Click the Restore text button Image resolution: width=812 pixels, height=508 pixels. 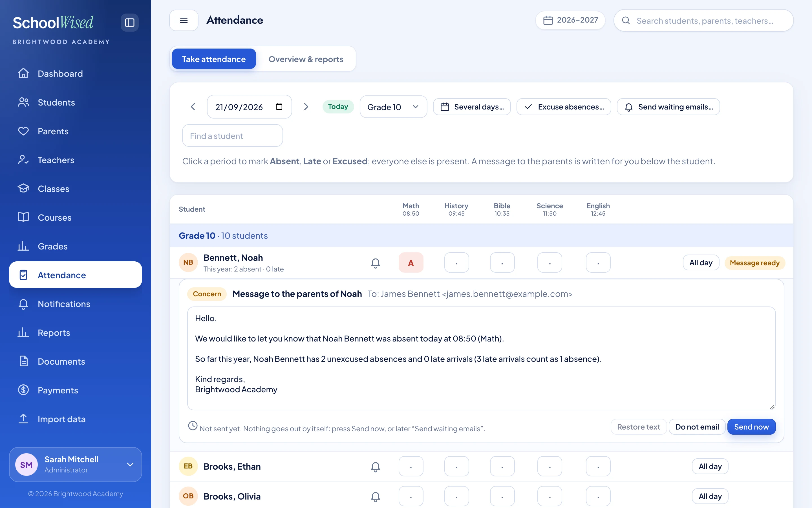coord(638,427)
